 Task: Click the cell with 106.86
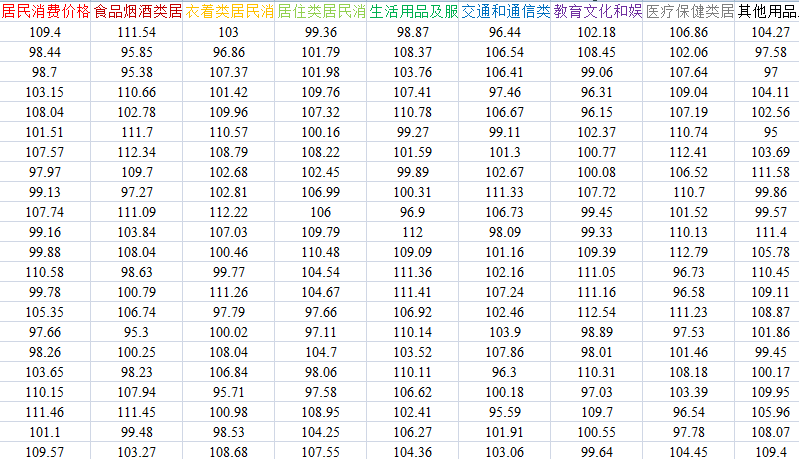coord(688,32)
